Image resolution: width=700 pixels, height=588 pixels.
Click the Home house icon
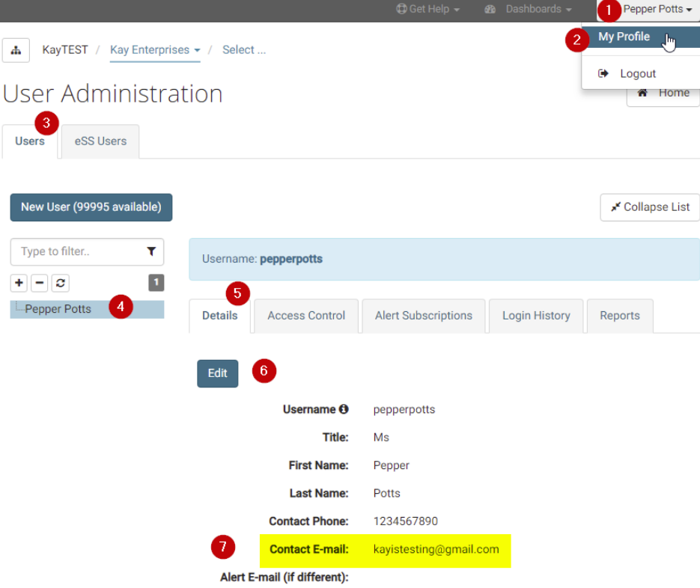(642, 92)
